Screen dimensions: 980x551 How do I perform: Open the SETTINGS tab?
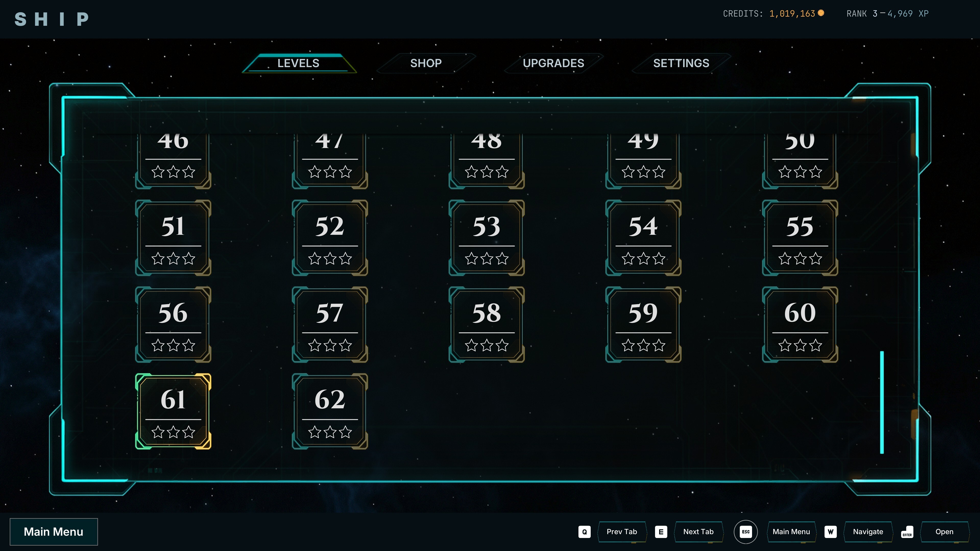pyautogui.click(x=681, y=63)
